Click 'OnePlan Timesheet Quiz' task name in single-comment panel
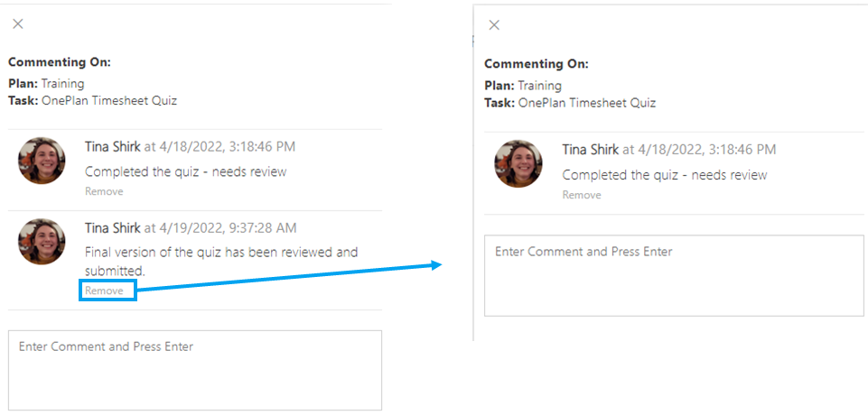Viewport: 868px width, 415px height. click(587, 103)
